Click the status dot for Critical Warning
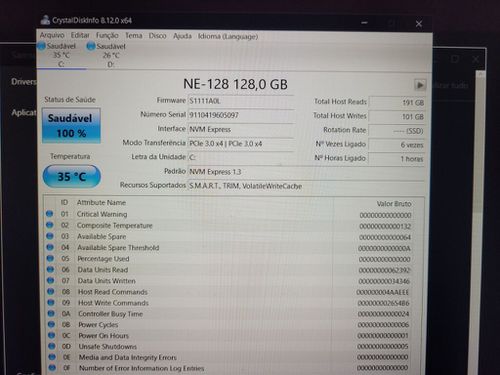The height and width of the screenshot is (375, 500). pyautogui.click(x=50, y=214)
